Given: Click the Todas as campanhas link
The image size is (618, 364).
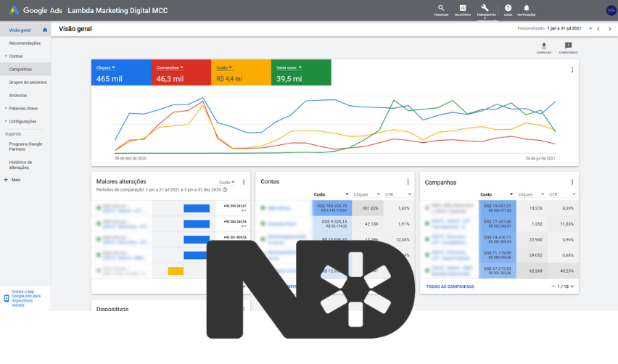Looking at the screenshot, I should (x=450, y=286).
